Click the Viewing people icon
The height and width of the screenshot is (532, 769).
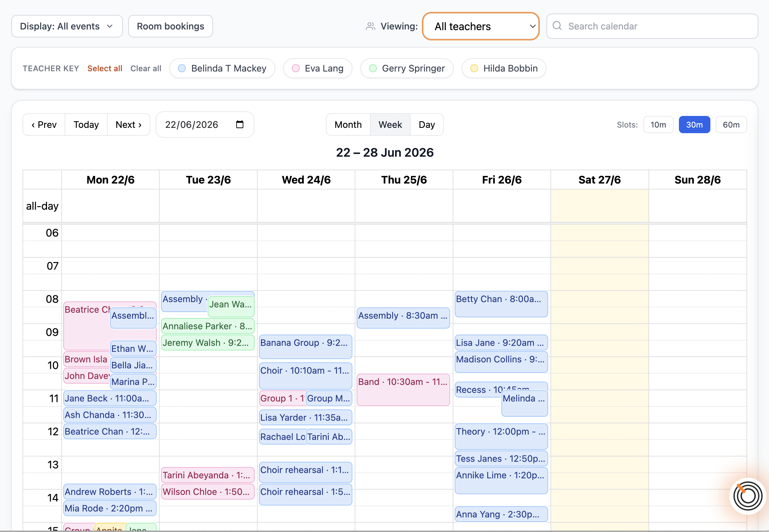pos(371,26)
